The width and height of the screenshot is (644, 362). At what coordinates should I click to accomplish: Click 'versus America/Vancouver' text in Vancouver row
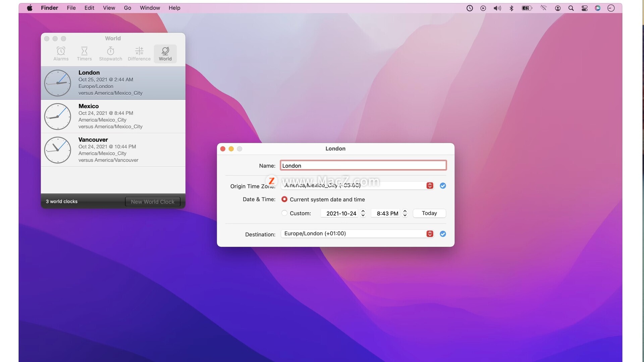point(108,160)
